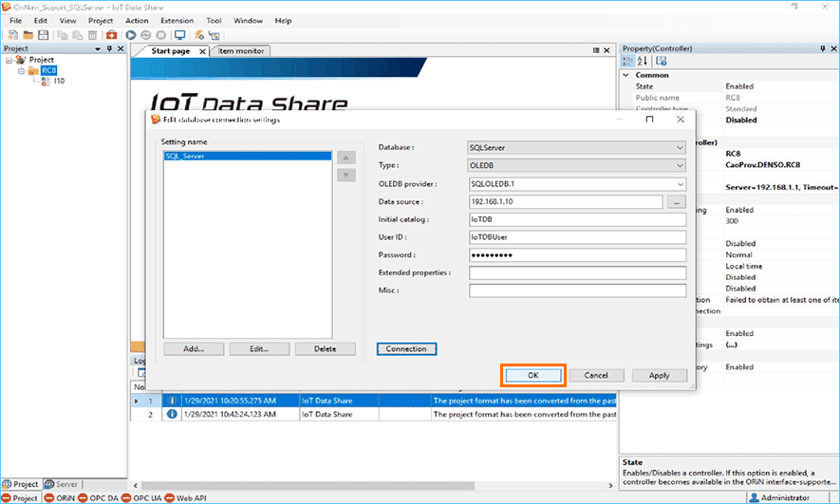Switch to the Project tab at the bottom
This screenshot has width=840, height=504.
pos(20,484)
